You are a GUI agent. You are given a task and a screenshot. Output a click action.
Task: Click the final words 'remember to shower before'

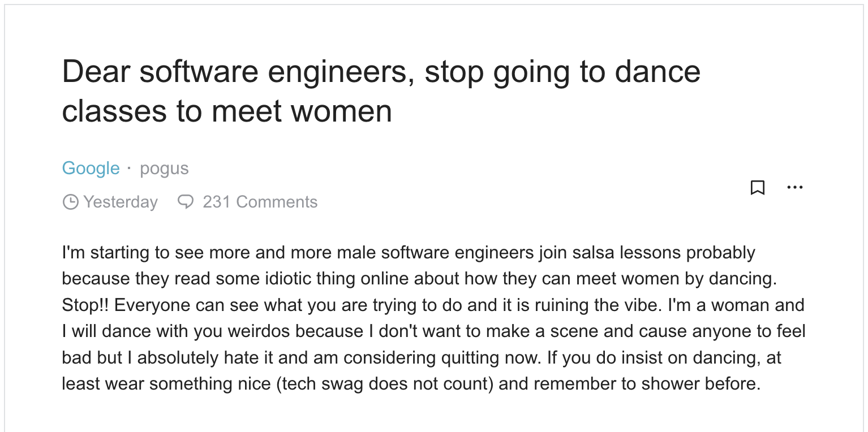pos(645,384)
